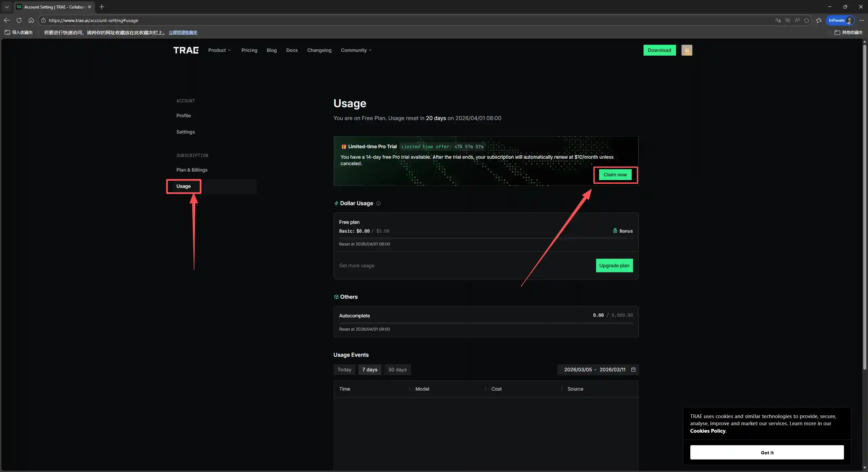Click the address bar URL
The height and width of the screenshot is (472, 868).
coord(93,20)
